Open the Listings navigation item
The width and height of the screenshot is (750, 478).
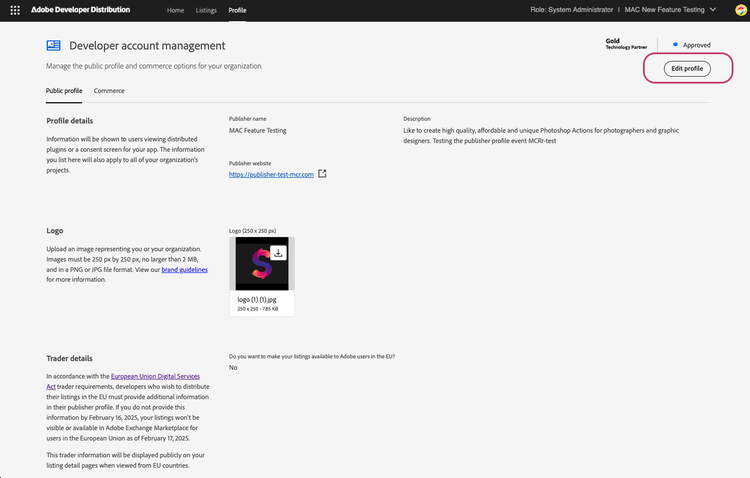point(207,10)
